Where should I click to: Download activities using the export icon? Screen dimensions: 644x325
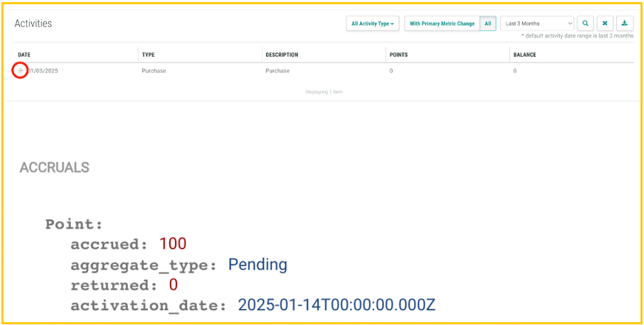(x=624, y=23)
